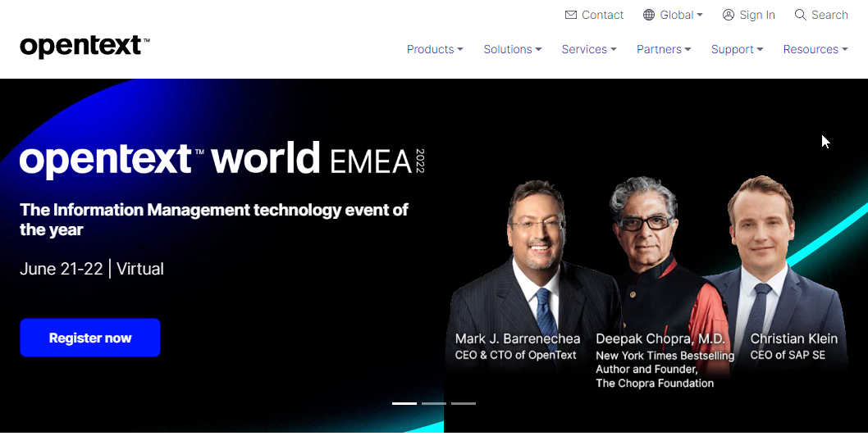Screen dimensions: 868x445
Task: Click the Global globe icon
Action: pyautogui.click(x=649, y=15)
